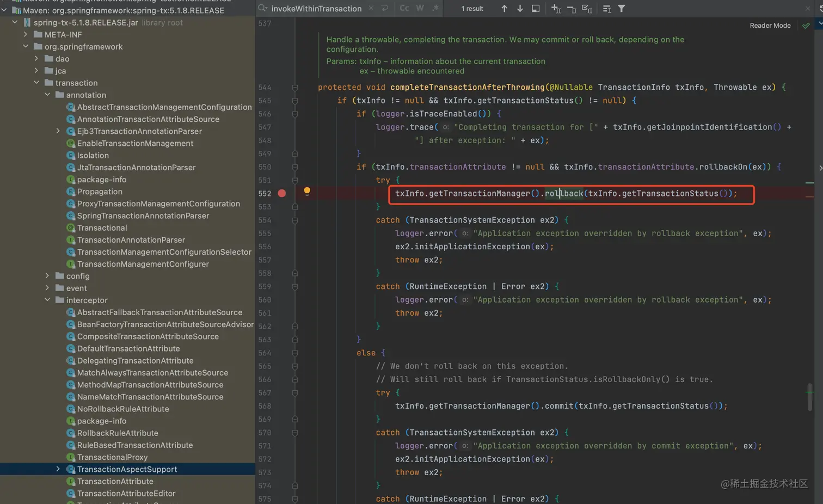This screenshot has width=823, height=504.
Task: Close the find bar
Action: pos(807,8)
